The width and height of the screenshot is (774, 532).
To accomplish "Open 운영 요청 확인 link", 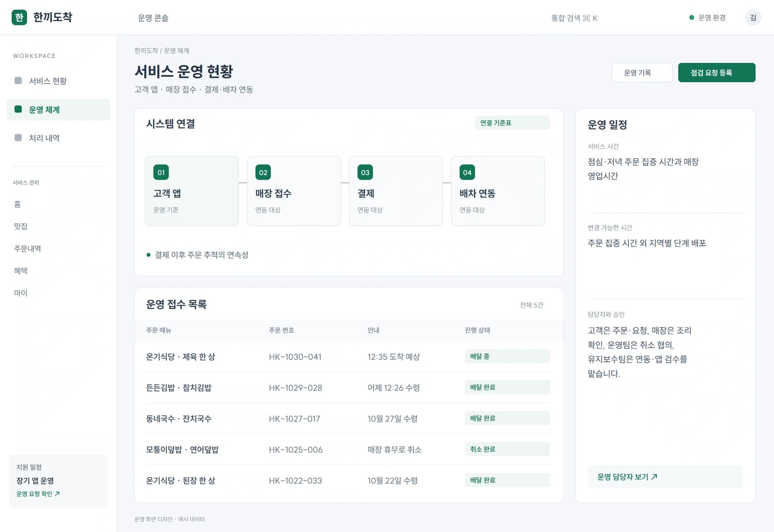I will pos(38,494).
